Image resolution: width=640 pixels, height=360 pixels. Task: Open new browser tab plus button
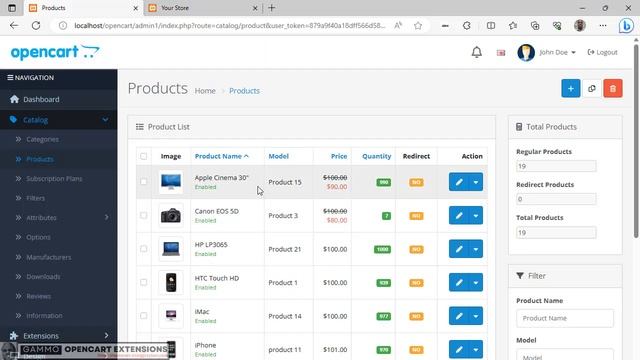272,8
